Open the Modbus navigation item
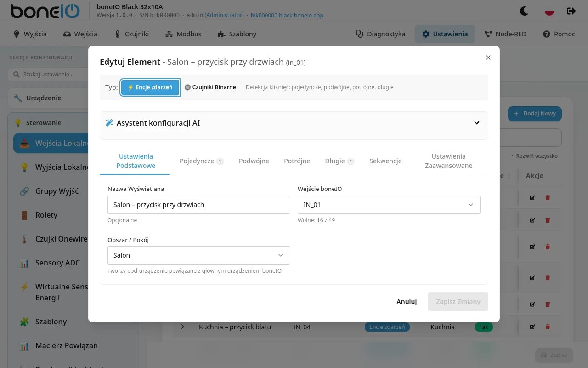 coord(183,34)
